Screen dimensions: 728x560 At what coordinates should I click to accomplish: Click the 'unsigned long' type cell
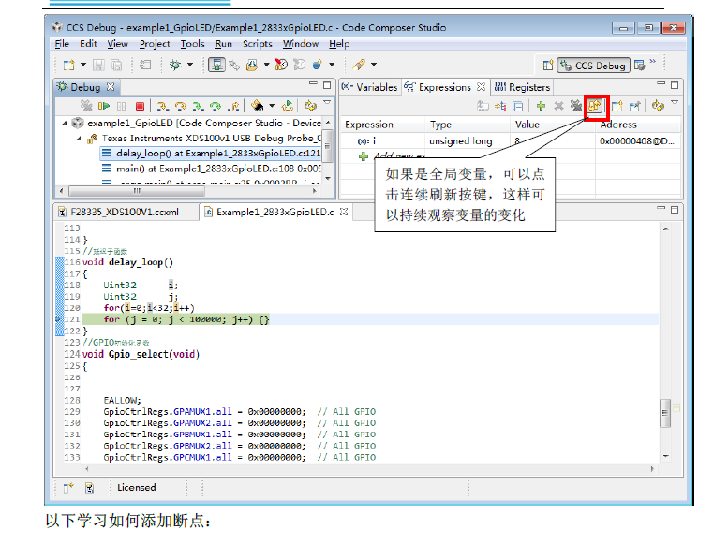point(461,141)
